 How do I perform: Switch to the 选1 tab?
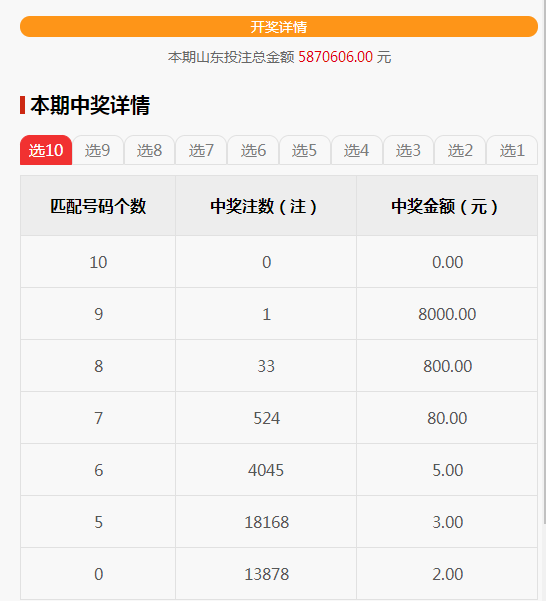pos(512,150)
